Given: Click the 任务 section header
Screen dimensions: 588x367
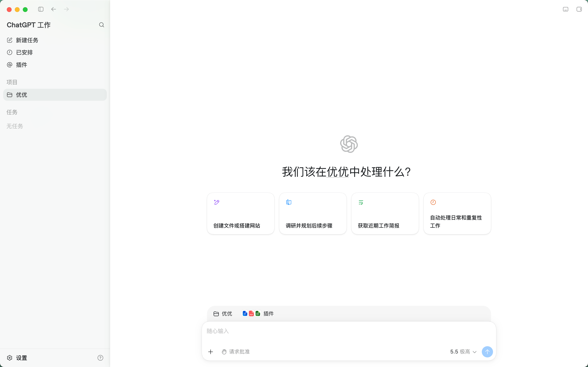Looking at the screenshot, I should click(x=12, y=112).
